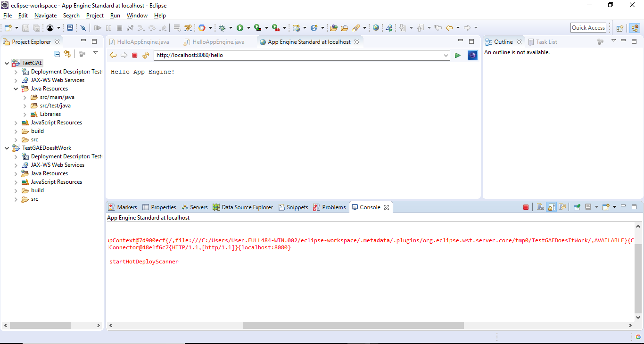Toggle Link with Editor in Project Explorer
This screenshot has height=344, width=644.
67,54
